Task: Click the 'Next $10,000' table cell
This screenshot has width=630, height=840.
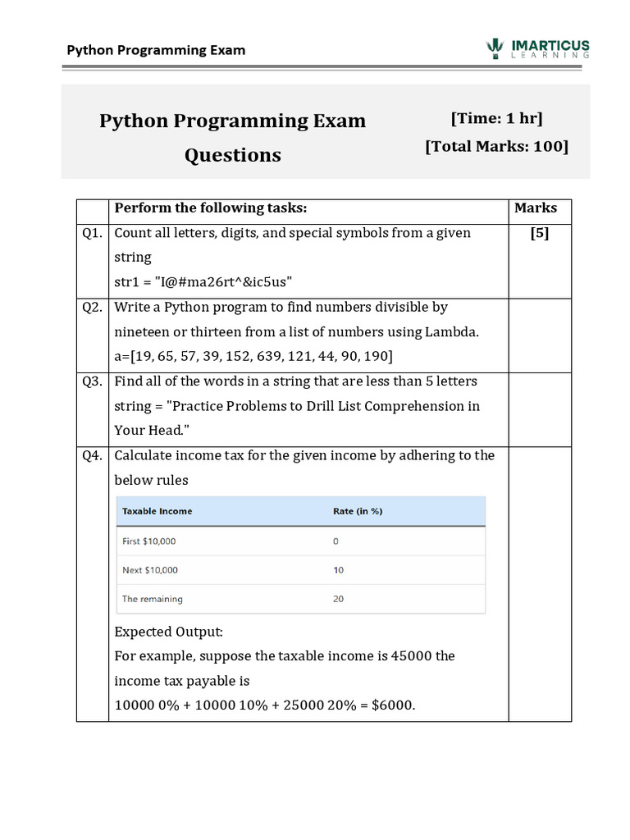Action: pyautogui.click(x=150, y=570)
